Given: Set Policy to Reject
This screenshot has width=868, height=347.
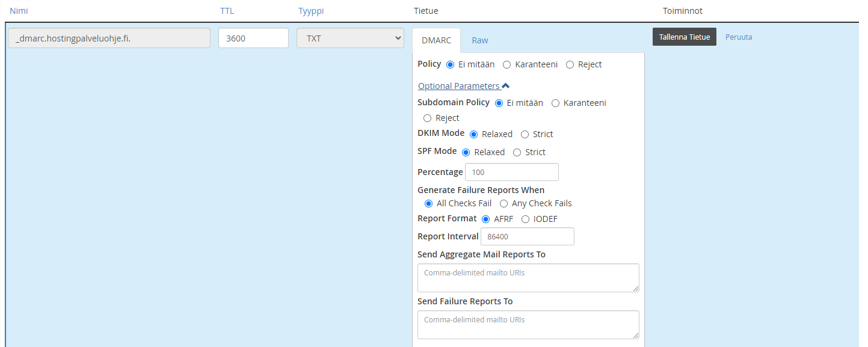Looking at the screenshot, I should coord(570,64).
